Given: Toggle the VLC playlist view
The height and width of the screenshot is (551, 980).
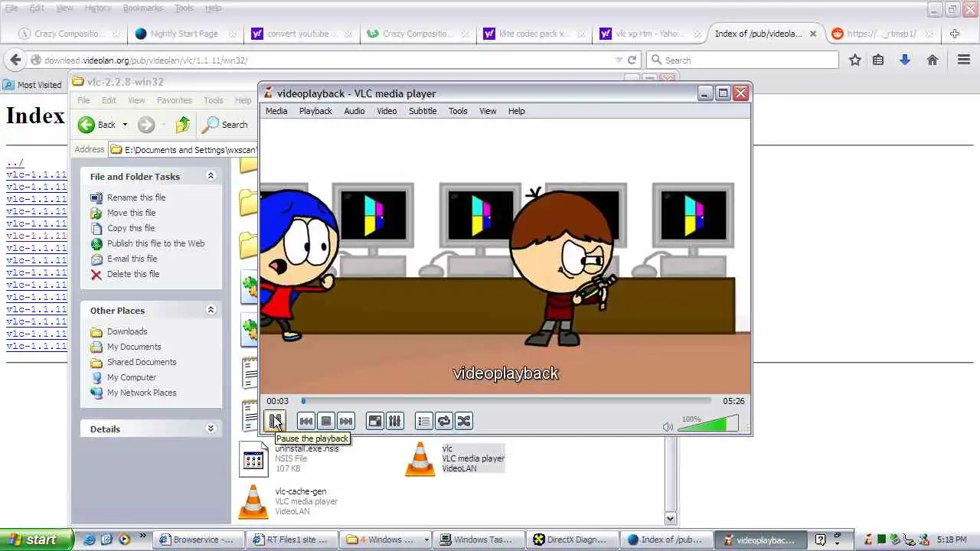Looking at the screenshot, I should (x=423, y=421).
